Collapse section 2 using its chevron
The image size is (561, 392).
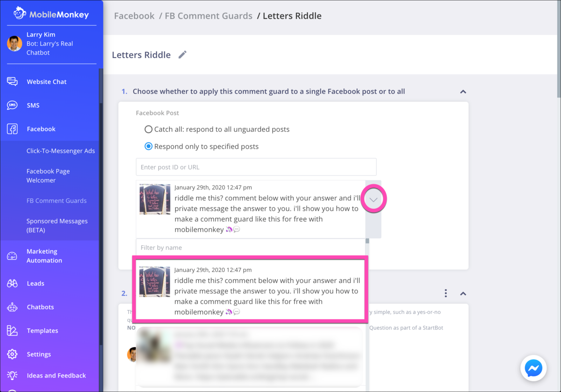point(463,293)
